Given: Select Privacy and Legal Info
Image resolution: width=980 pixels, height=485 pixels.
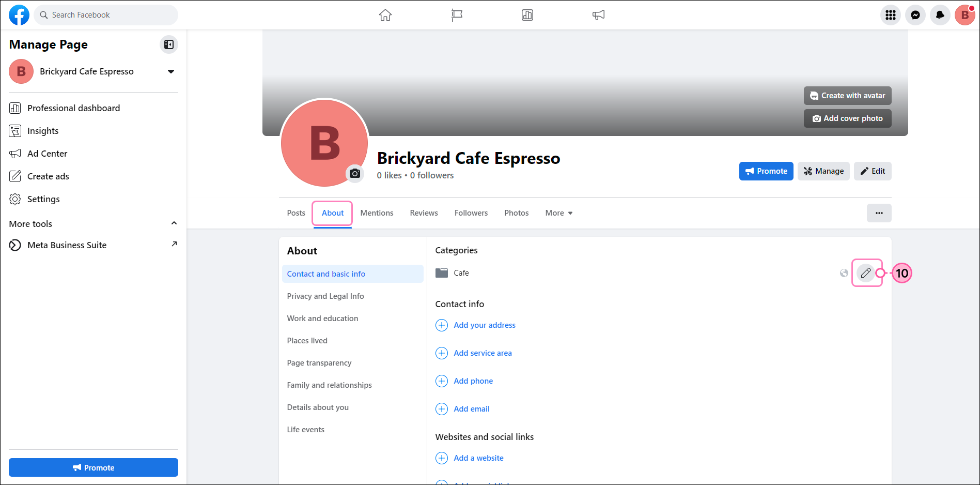Looking at the screenshot, I should point(353,296).
